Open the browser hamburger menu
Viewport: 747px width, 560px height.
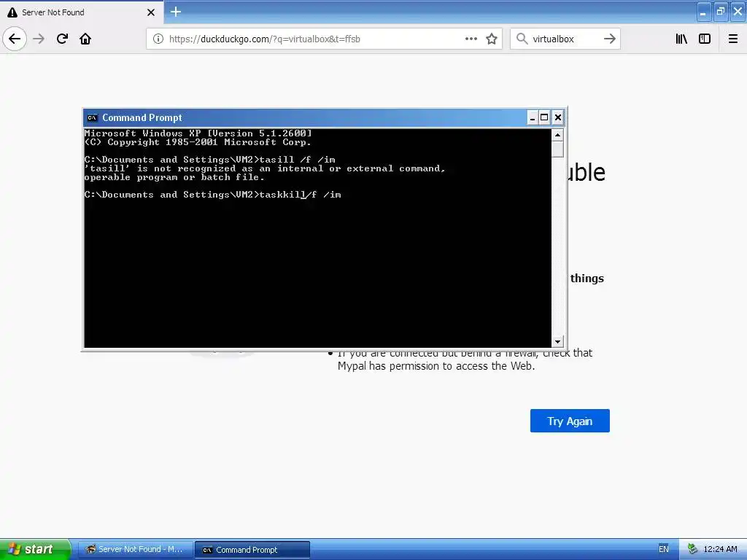733,39
